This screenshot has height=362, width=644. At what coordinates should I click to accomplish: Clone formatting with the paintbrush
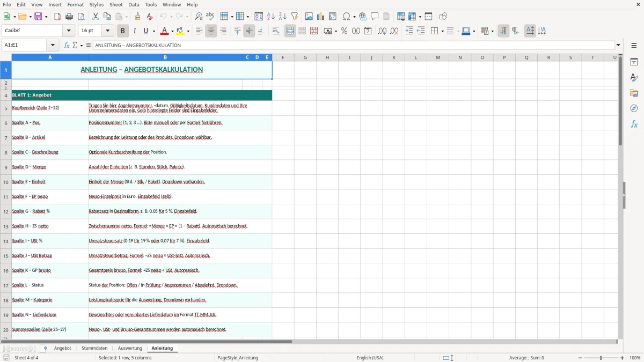pyautogui.click(x=138, y=17)
